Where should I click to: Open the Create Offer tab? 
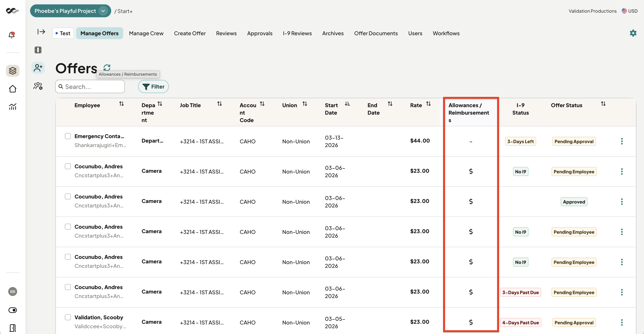[x=190, y=33]
